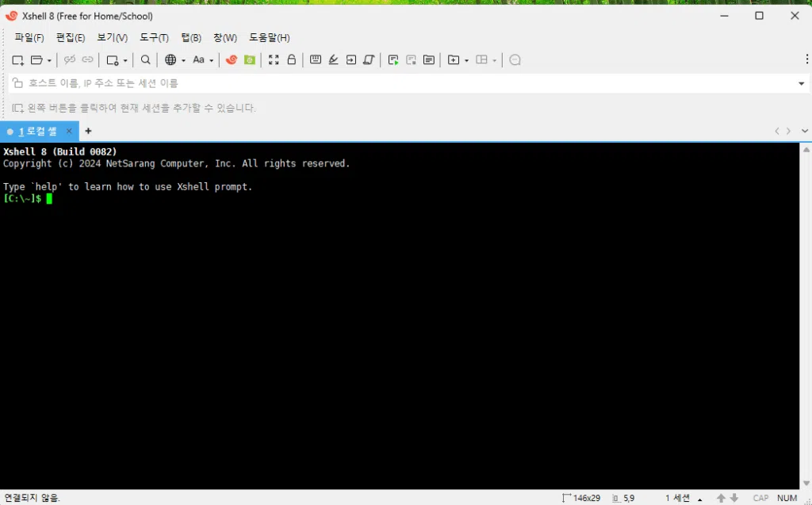Expand the folder Open session dropdown arrow

coord(49,60)
